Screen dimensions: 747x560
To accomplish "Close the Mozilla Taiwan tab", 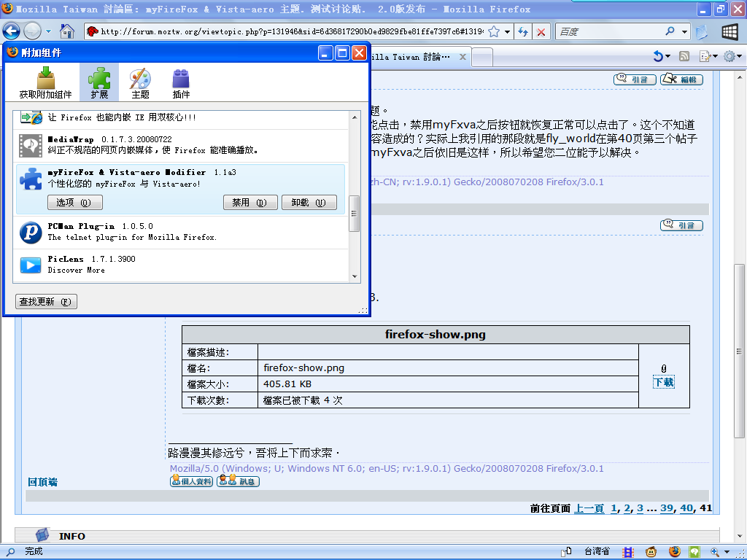I will coord(462,57).
